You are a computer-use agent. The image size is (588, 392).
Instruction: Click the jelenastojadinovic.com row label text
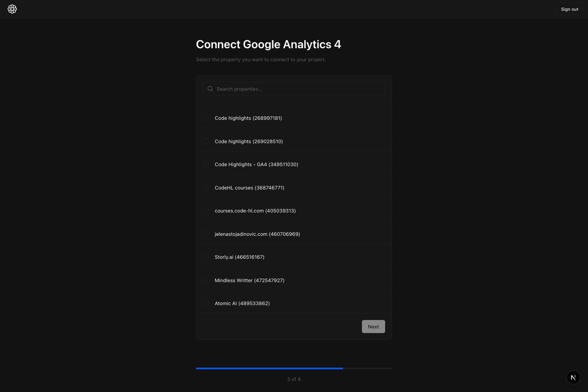pyautogui.click(x=257, y=234)
